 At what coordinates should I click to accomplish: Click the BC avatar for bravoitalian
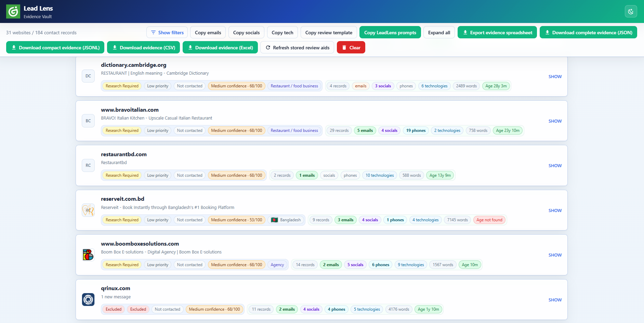[x=88, y=121]
